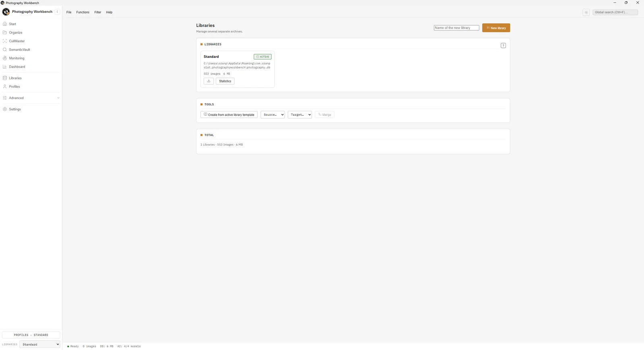Click the Photography Workbench logo in the sidebar
This screenshot has height=350, width=644.
pos(6,12)
